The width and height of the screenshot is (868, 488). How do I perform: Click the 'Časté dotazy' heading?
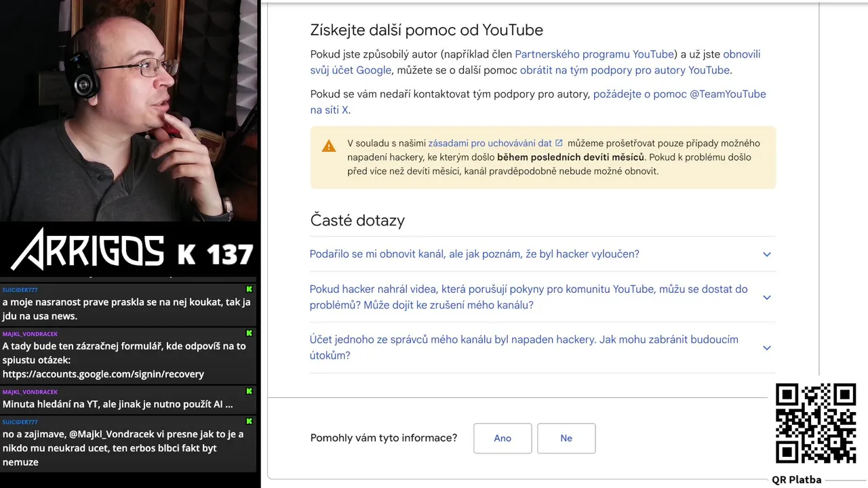point(357,220)
